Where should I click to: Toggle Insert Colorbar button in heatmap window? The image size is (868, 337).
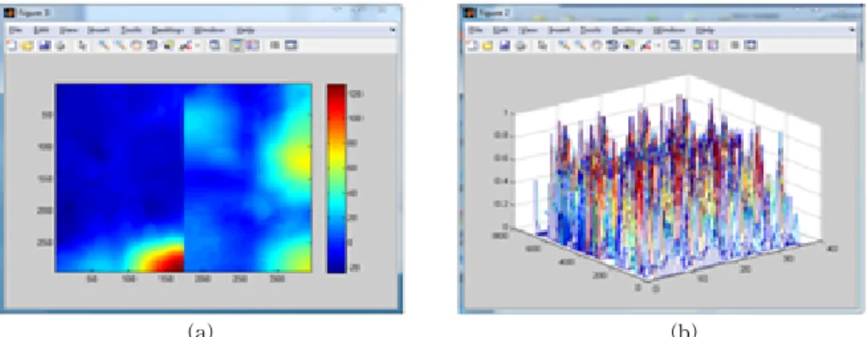point(236,46)
